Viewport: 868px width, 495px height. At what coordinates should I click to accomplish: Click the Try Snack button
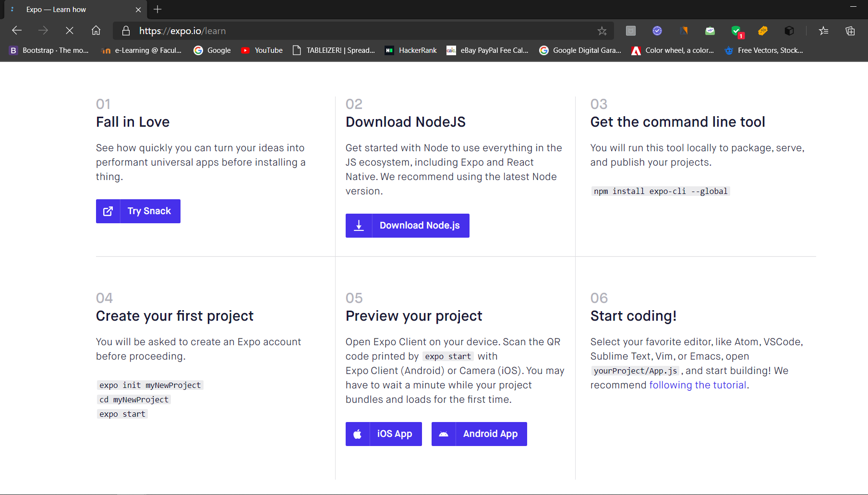coord(138,211)
